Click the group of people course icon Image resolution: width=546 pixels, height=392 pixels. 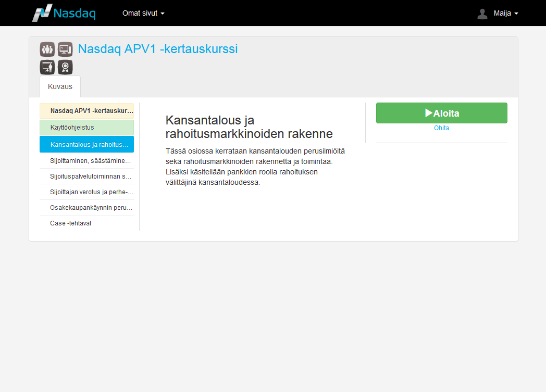click(x=47, y=49)
